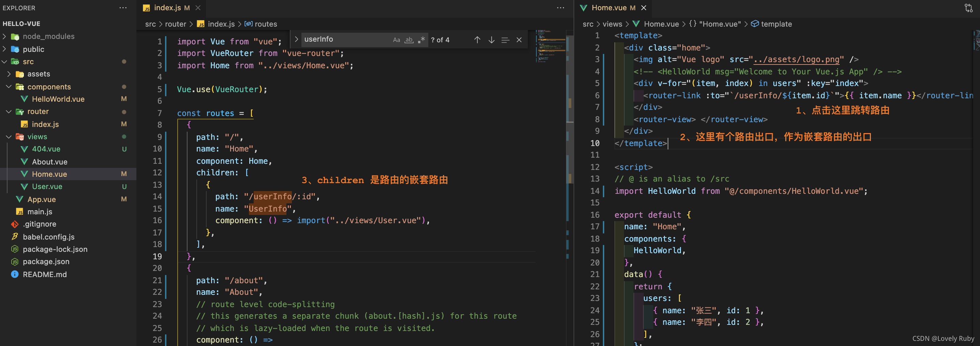980x346 pixels.
Task: Go to next match arrow
Action: pos(491,40)
